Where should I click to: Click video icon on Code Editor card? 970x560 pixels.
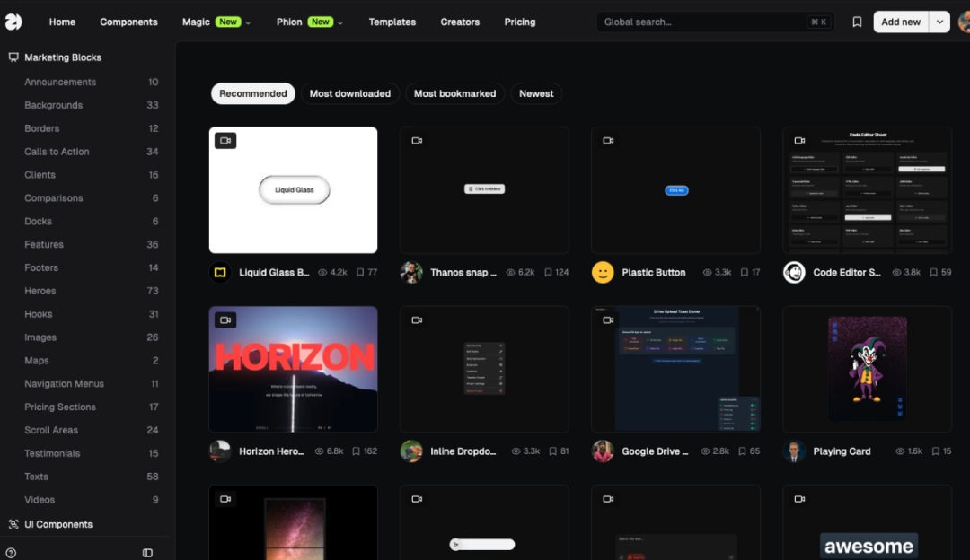click(799, 140)
